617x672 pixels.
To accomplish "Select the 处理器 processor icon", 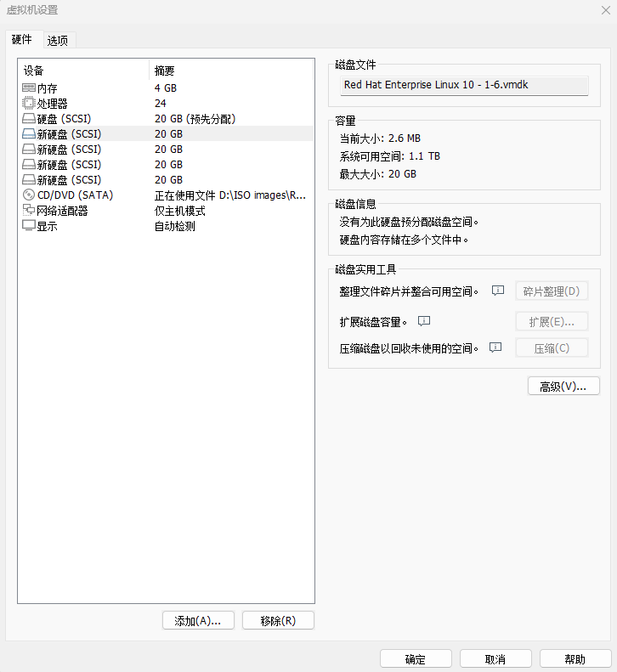I will click(x=28, y=103).
